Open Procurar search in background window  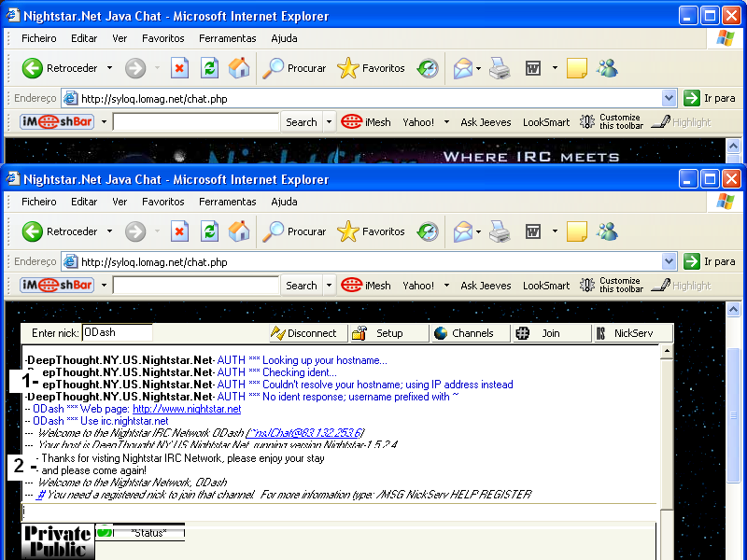click(294, 68)
